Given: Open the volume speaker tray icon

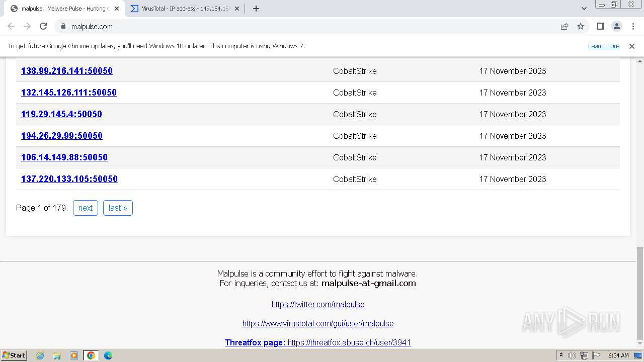Looking at the screenshot, I should [x=572, y=355].
